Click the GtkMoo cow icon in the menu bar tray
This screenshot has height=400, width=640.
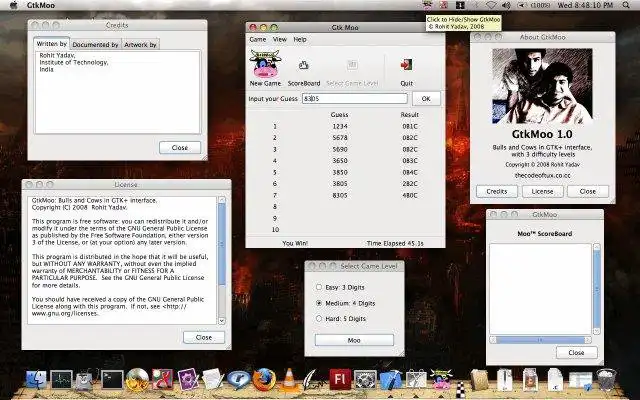point(427,5)
